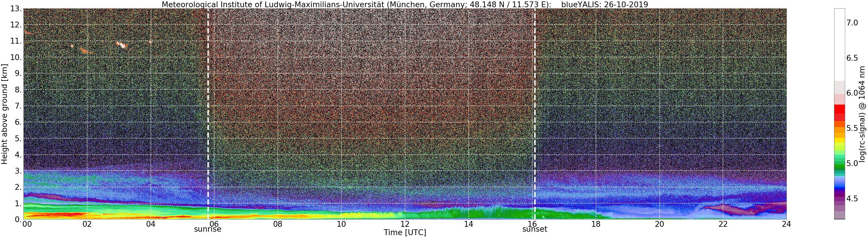
Task: Click the x-axis tick label '00'
Action: click(x=27, y=224)
